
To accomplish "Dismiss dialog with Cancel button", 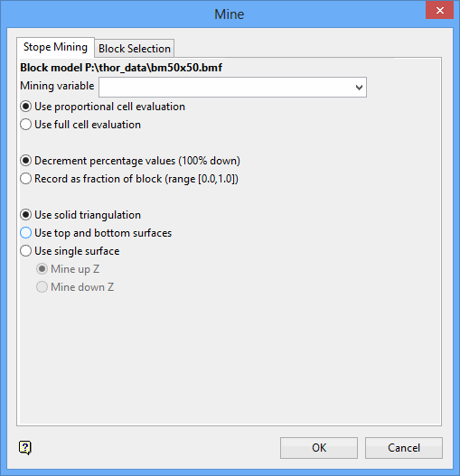I will (403, 448).
